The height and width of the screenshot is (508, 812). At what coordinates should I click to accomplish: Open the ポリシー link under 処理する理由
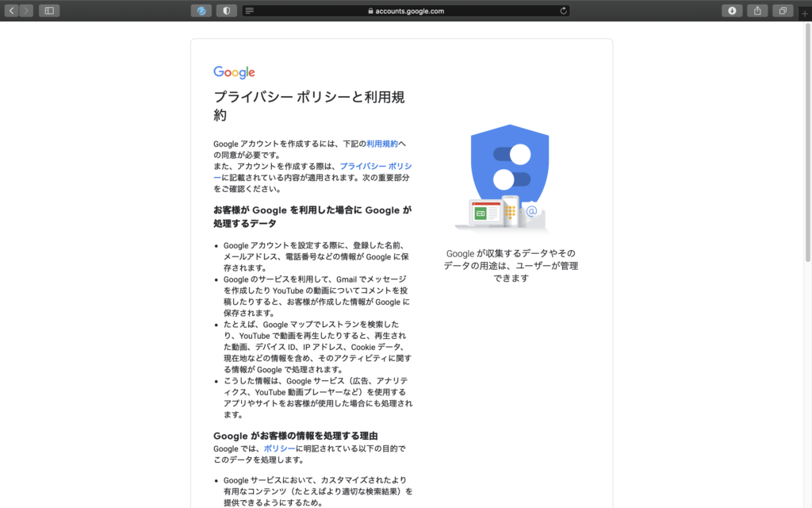[279, 448]
